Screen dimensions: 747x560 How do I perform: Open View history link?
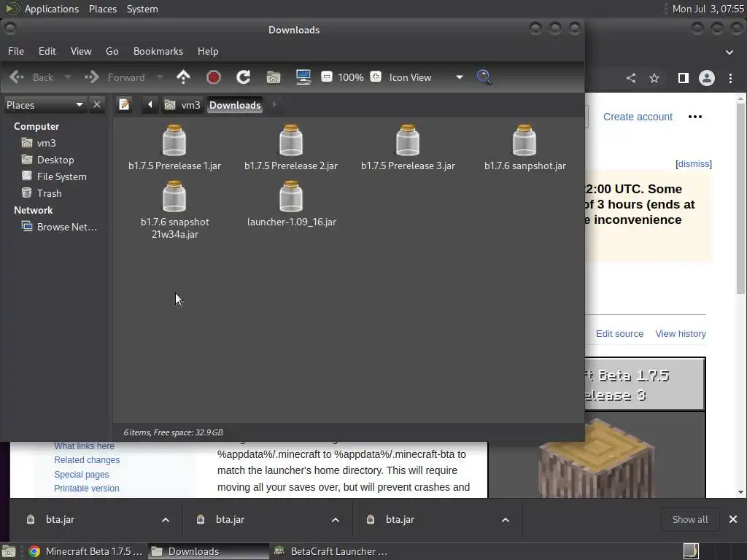coord(681,334)
